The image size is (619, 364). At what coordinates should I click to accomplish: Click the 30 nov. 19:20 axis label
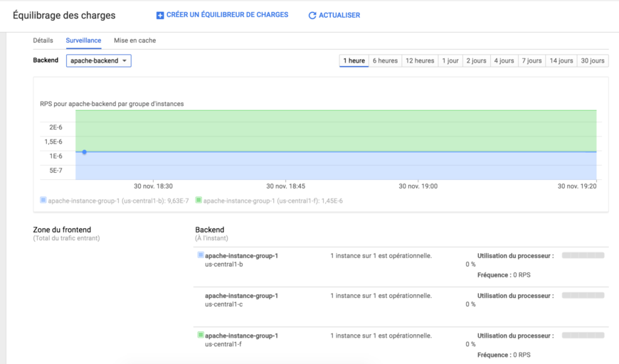point(577,186)
